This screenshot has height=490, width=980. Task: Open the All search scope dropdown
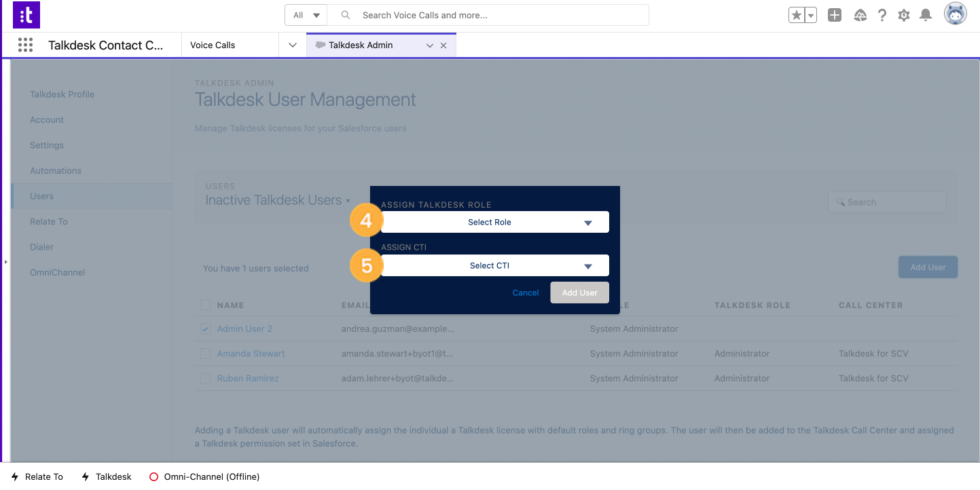click(306, 15)
